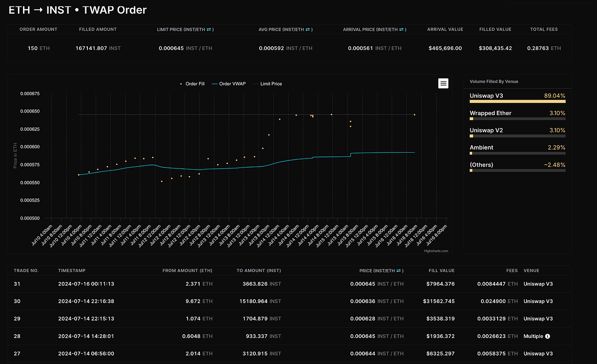Viewport: 597px width, 364px height.
Task: Click the orange Order Fill legend dot
Action: [181, 84]
